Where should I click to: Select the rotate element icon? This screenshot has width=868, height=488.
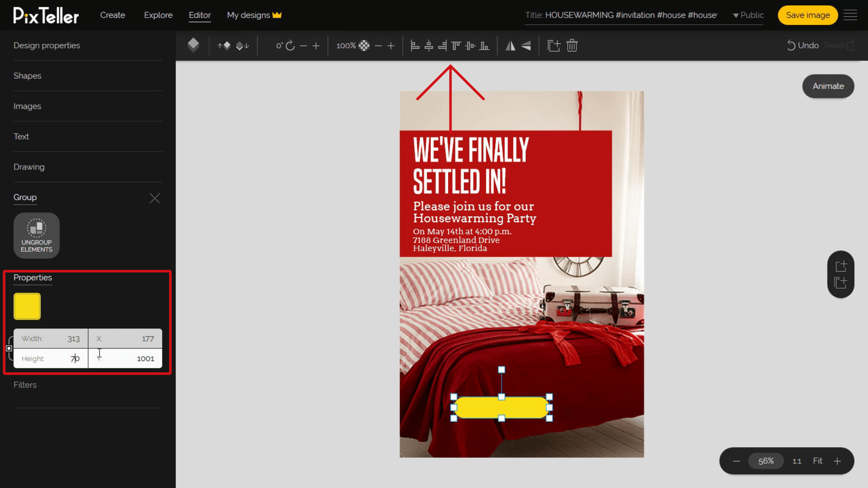pyautogui.click(x=292, y=45)
